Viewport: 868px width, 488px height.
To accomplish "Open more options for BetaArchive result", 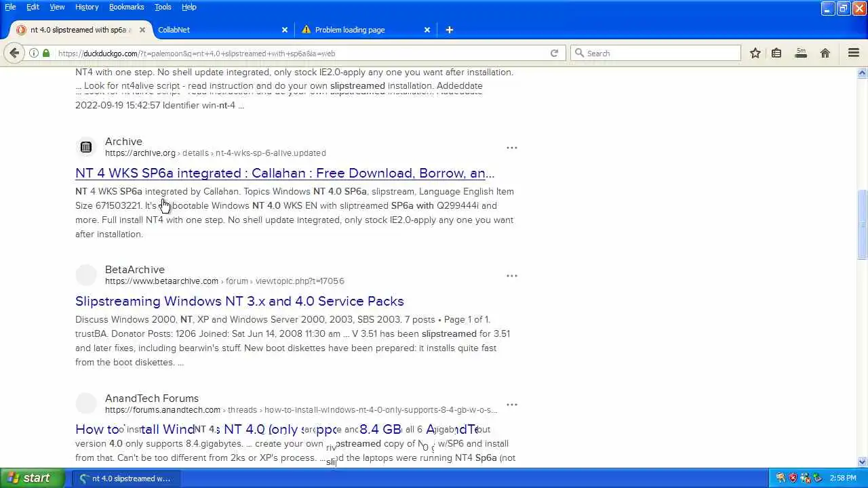I will pyautogui.click(x=512, y=276).
